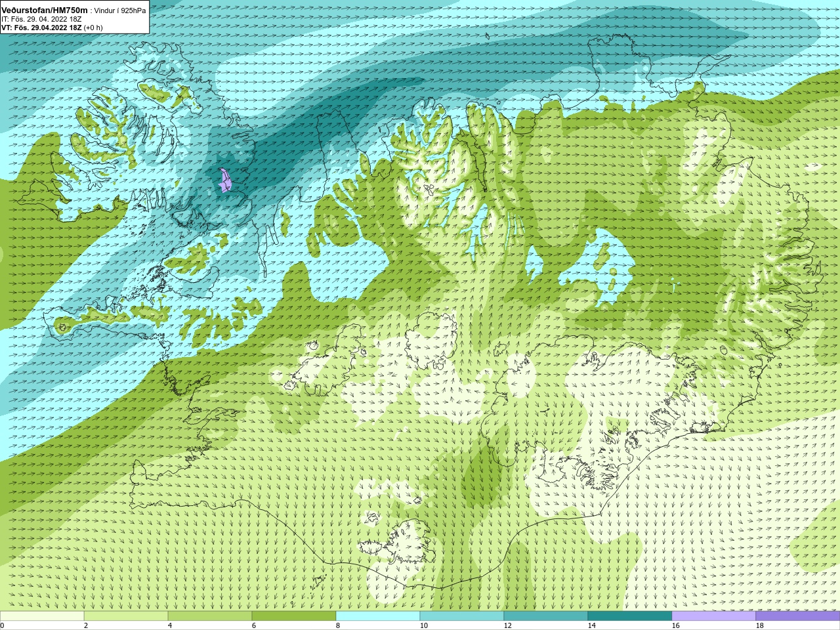
Task: Click the dark teal 14–16 legend swatch
Action: pos(630,616)
